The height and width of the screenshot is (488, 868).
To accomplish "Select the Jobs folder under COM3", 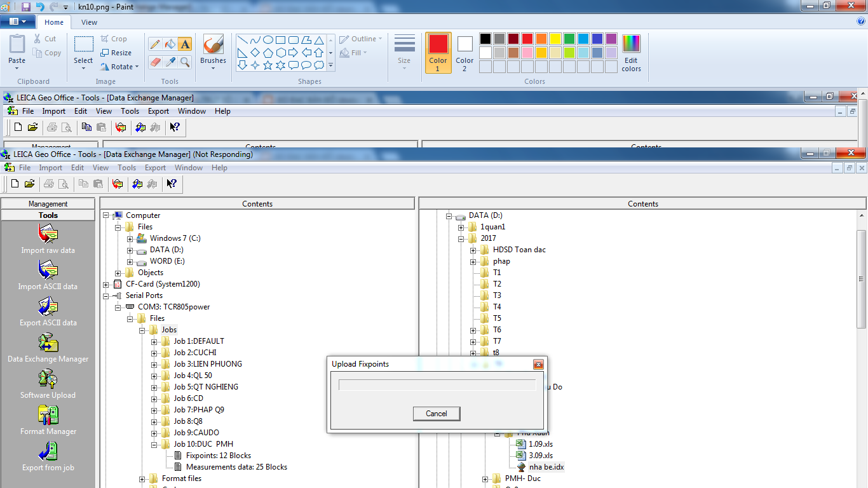I will pyautogui.click(x=169, y=330).
